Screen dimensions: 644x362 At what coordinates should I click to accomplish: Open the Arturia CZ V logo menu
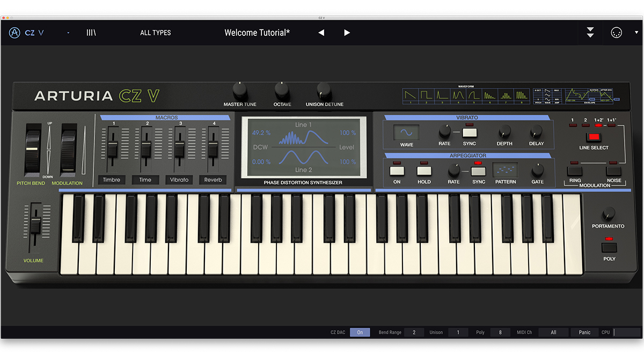(26, 33)
